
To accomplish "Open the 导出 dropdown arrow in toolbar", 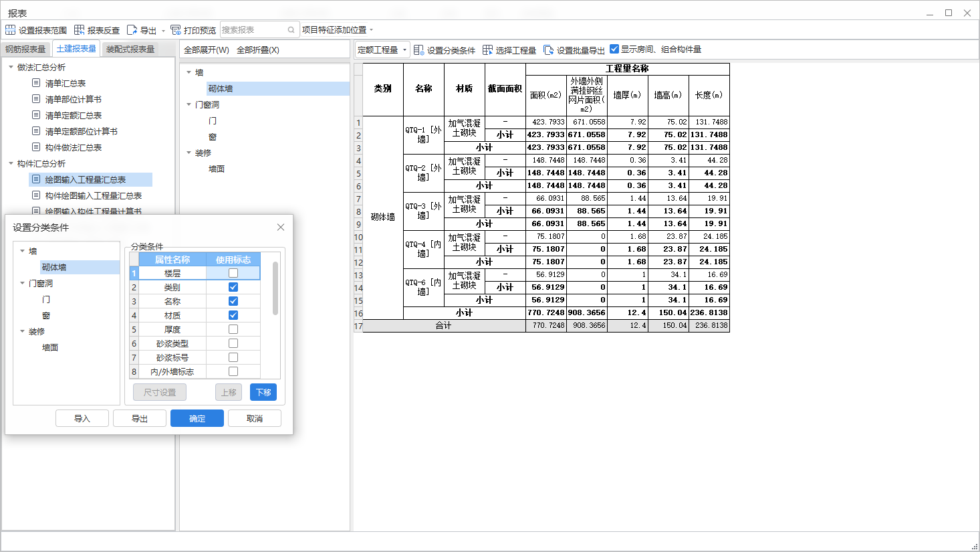I will (163, 31).
